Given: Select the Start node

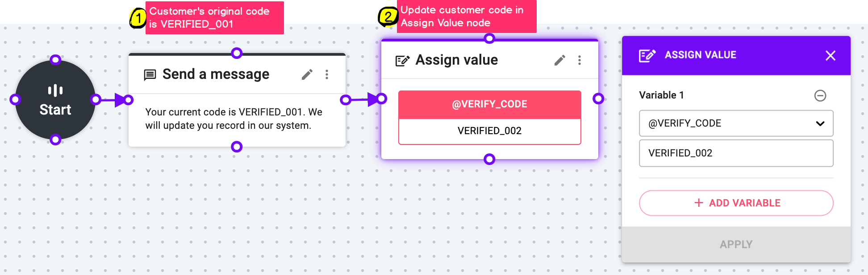Looking at the screenshot, I should [55, 100].
